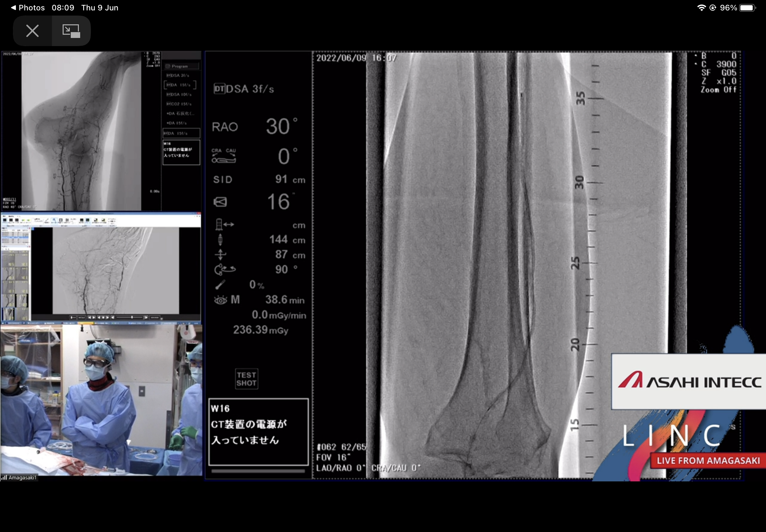Click the eye fluoroscopy time icon
The image size is (766, 532).
(x=220, y=300)
